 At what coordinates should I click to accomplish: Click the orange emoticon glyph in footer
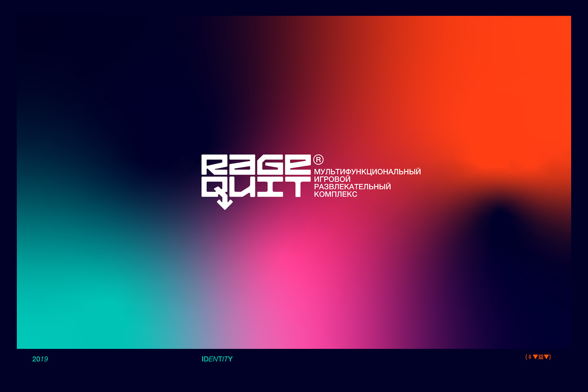click(538, 357)
